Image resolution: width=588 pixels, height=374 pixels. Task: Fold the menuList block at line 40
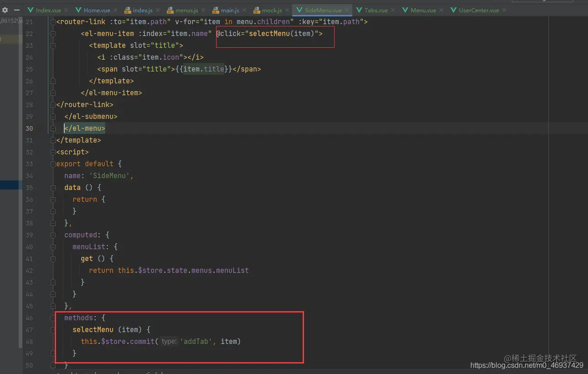click(x=53, y=246)
